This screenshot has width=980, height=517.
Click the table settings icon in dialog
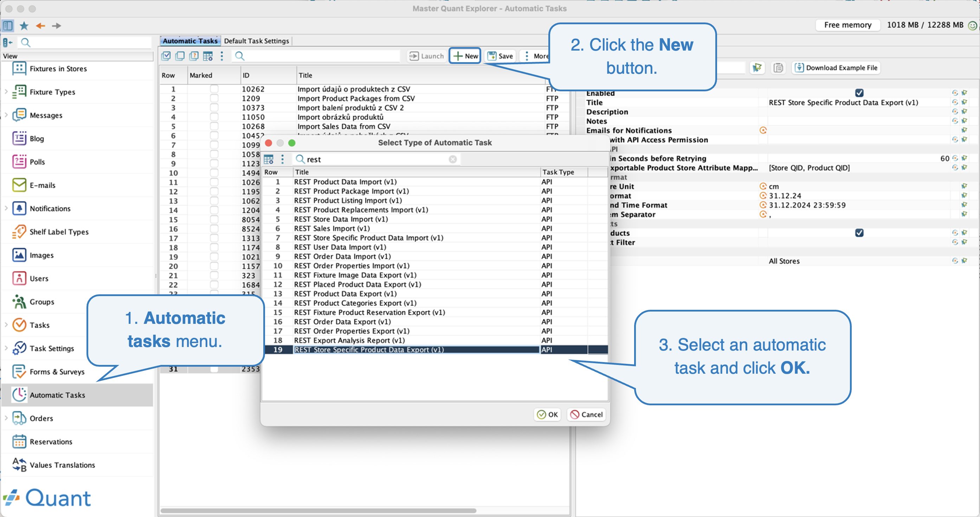coord(269,159)
